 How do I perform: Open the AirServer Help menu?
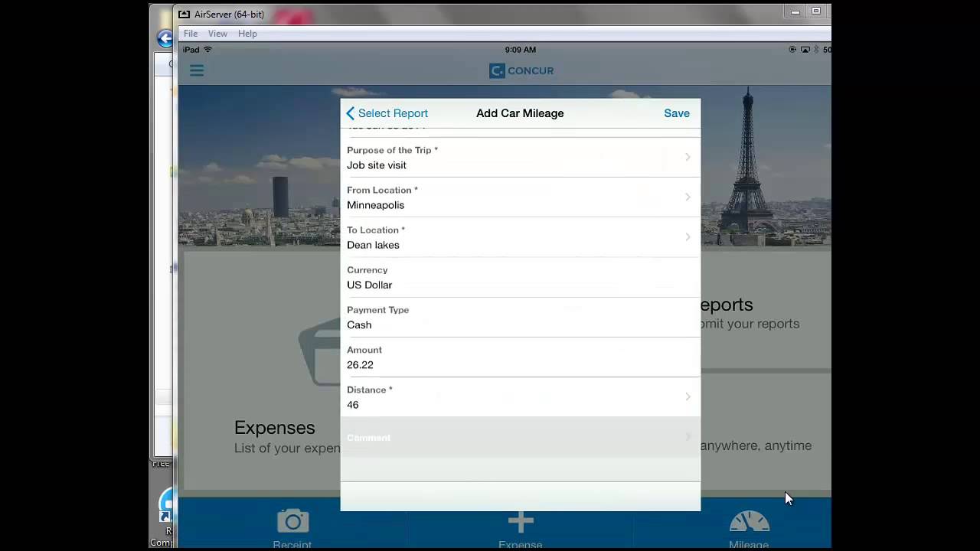click(x=247, y=34)
